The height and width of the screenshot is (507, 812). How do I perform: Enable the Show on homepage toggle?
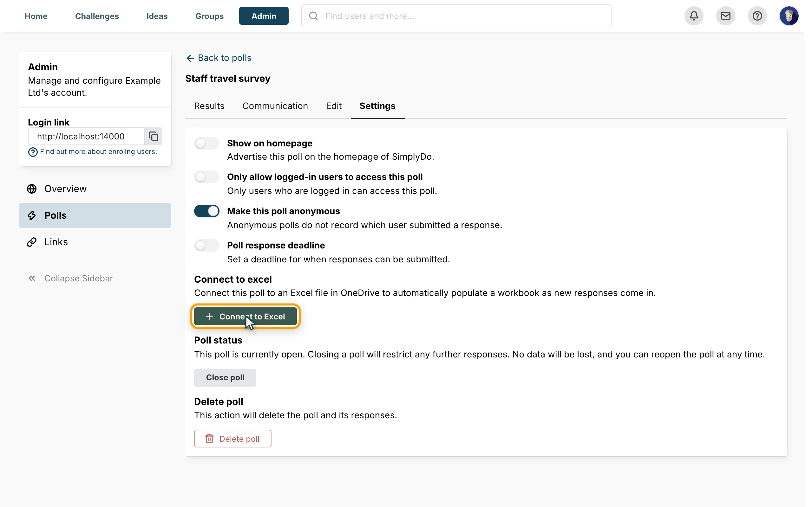(207, 143)
